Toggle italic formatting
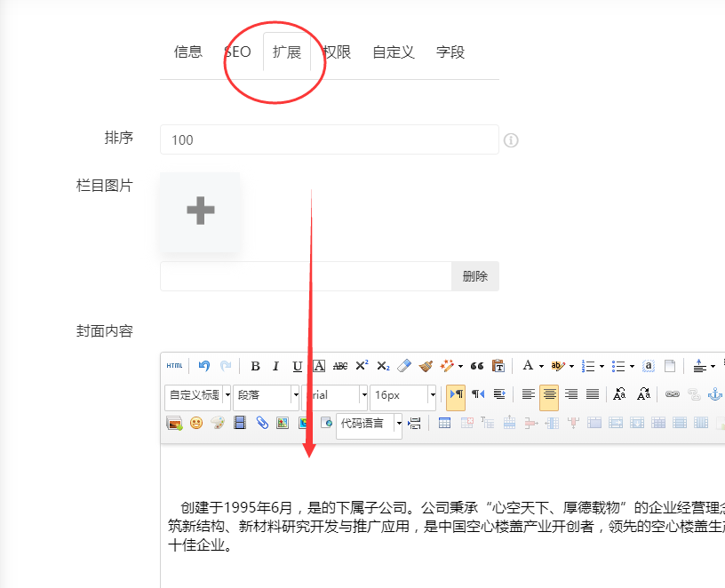Image resolution: width=725 pixels, height=588 pixels. click(275, 365)
